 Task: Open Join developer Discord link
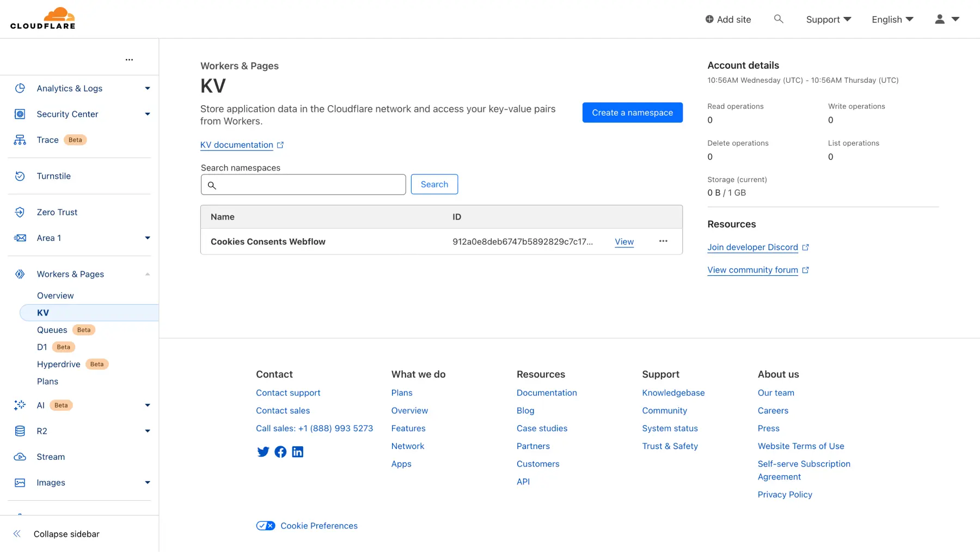click(x=752, y=247)
